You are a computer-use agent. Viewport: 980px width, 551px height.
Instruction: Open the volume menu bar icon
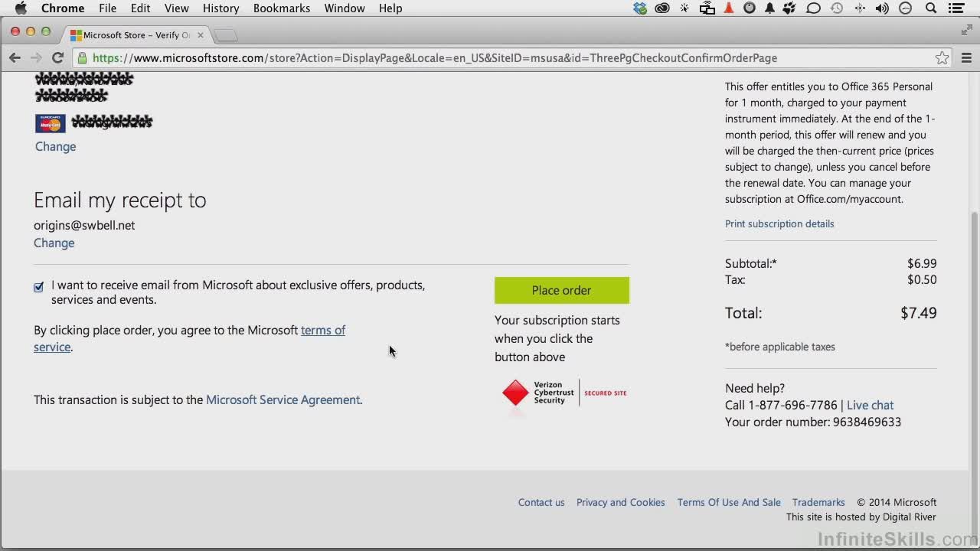point(882,8)
